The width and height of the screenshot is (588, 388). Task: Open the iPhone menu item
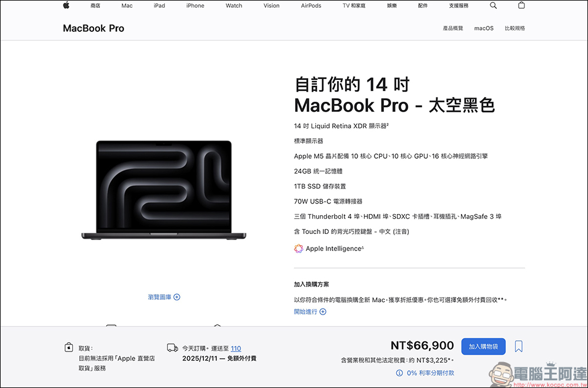(195, 5)
